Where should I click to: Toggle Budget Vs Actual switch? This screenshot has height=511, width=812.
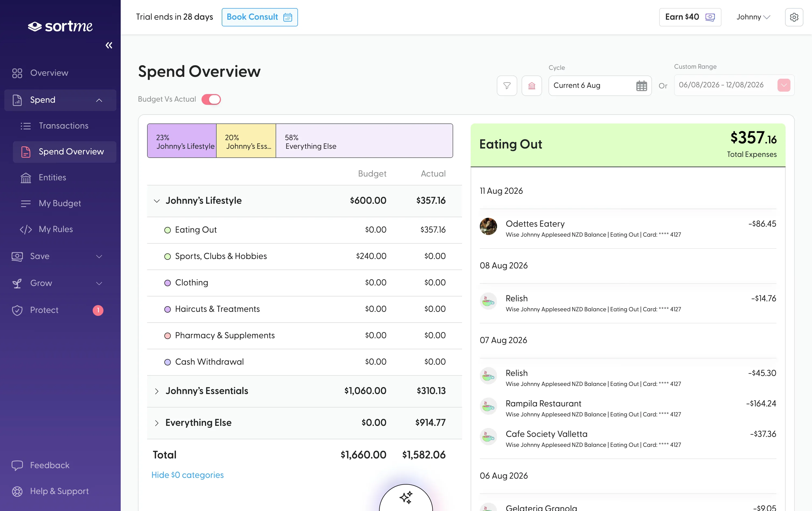click(x=211, y=99)
